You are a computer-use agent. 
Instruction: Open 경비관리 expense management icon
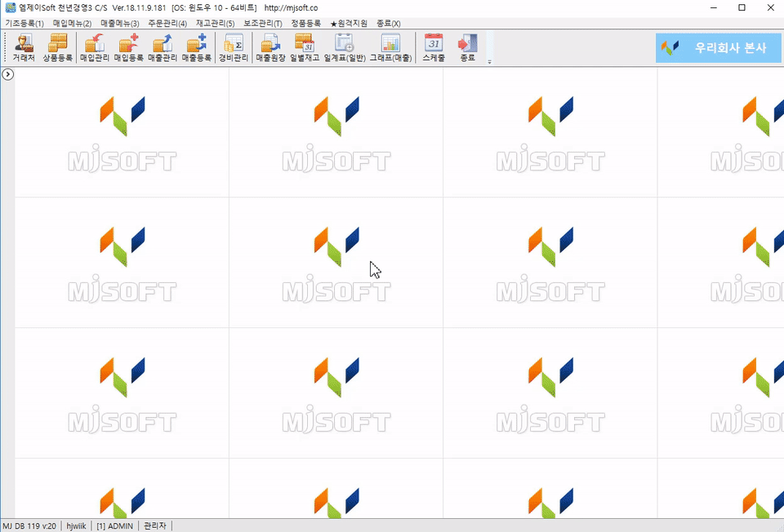click(x=234, y=48)
